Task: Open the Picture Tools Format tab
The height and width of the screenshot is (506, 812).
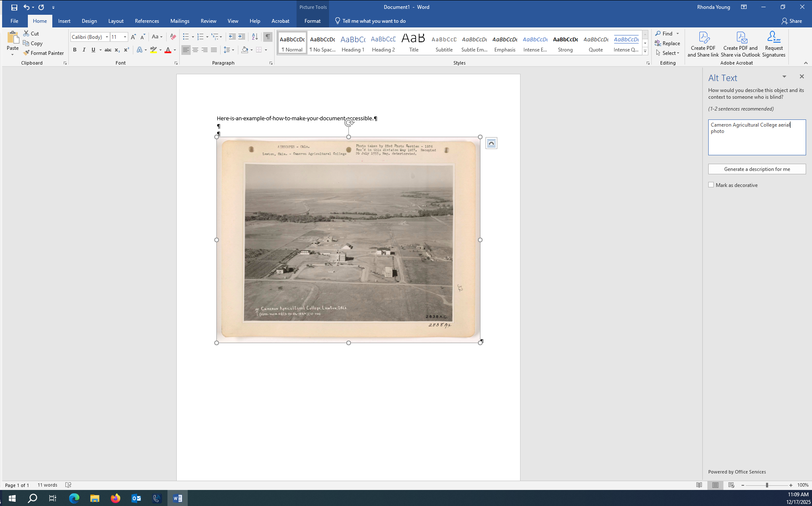Action: pos(312,21)
